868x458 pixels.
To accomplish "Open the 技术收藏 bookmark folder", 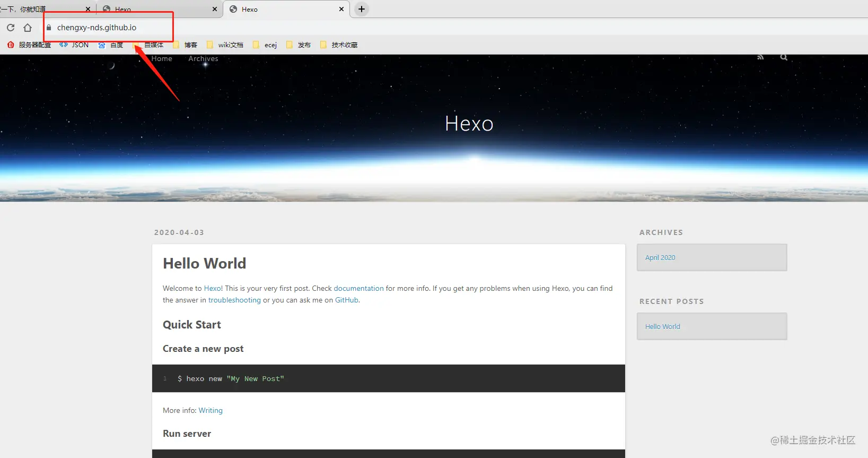I will [339, 45].
